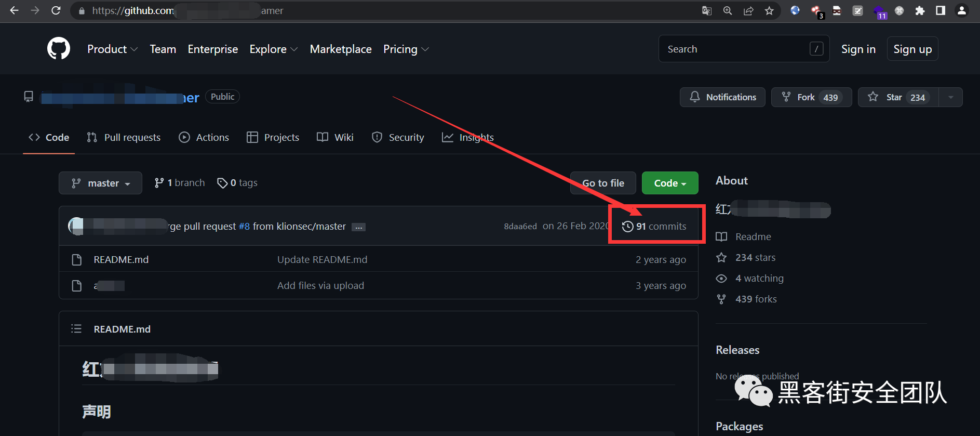
Task: Open the Security tab
Action: tap(398, 137)
